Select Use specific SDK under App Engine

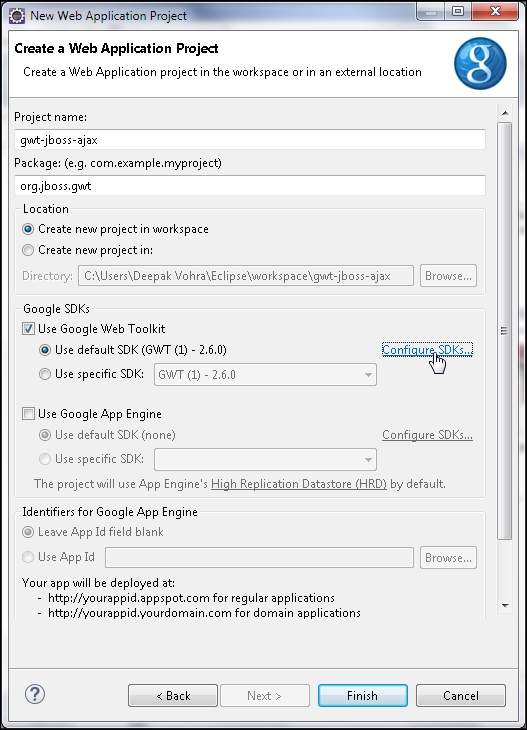click(x=45, y=459)
